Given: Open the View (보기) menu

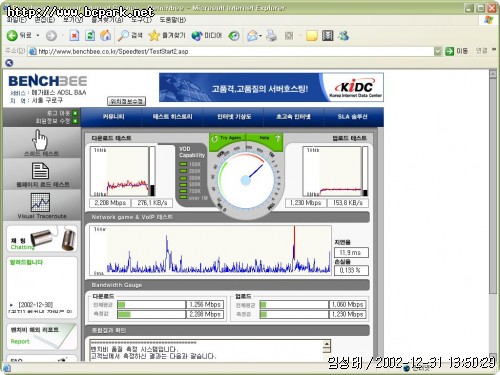Looking at the screenshot, I should click(73, 20).
